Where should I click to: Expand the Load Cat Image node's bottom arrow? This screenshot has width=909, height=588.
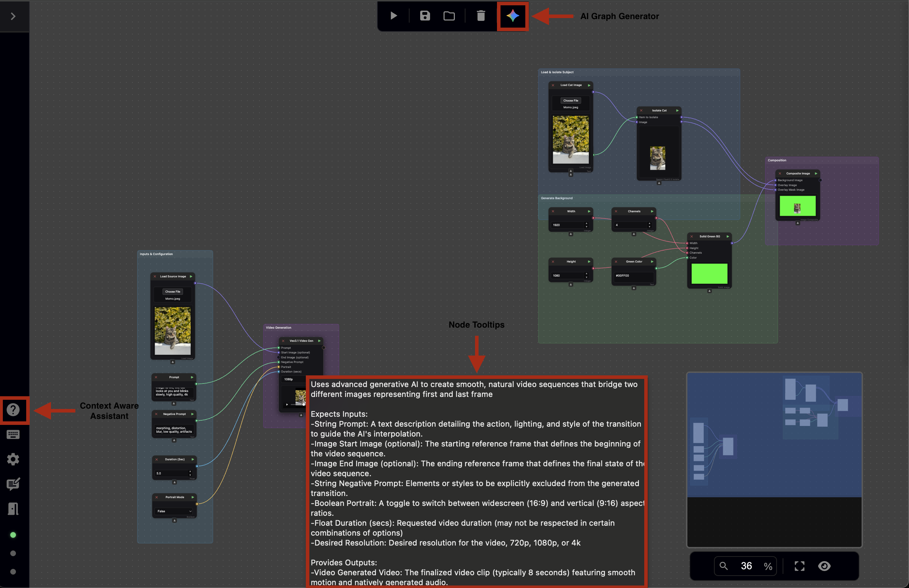[571, 171]
